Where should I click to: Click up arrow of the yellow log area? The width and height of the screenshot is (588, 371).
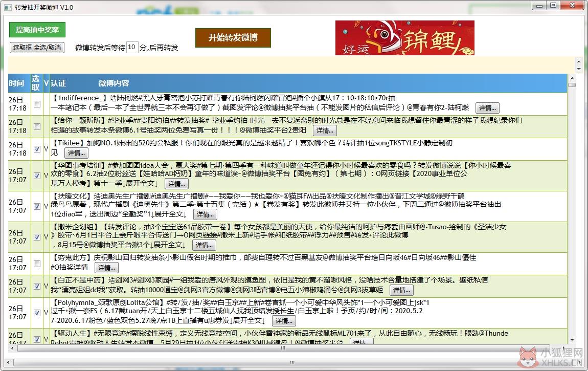579,61
